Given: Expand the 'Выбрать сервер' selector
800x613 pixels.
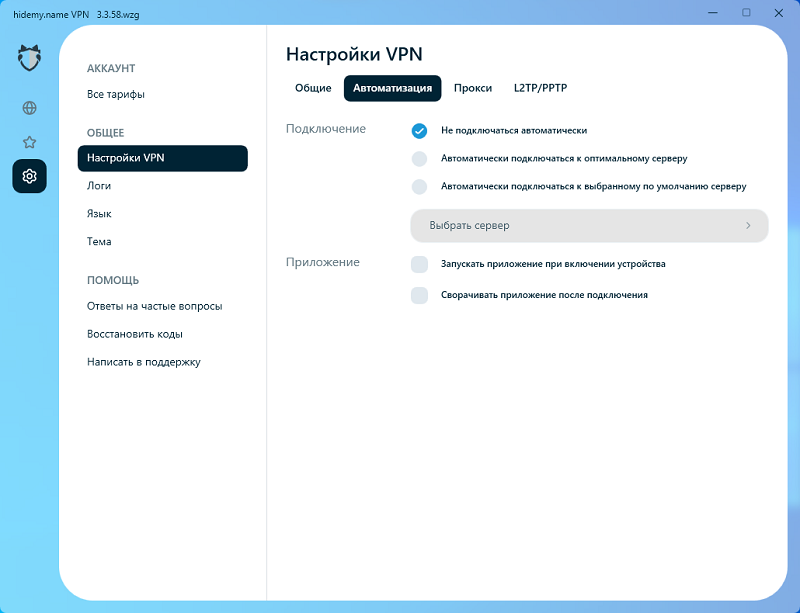Looking at the screenshot, I should click(588, 226).
